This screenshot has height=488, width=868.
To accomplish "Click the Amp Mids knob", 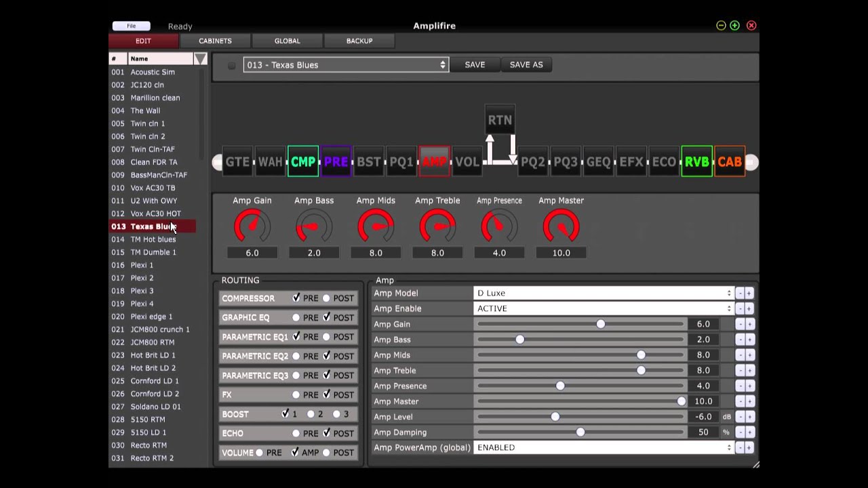I will (x=376, y=226).
